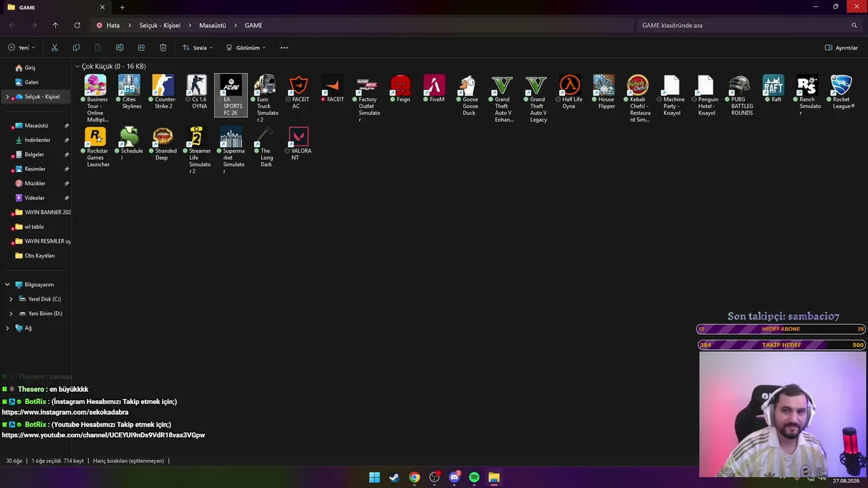Open the Yeni (New) dropdown
The width and height of the screenshot is (868, 488).
click(x=22, y=47)
